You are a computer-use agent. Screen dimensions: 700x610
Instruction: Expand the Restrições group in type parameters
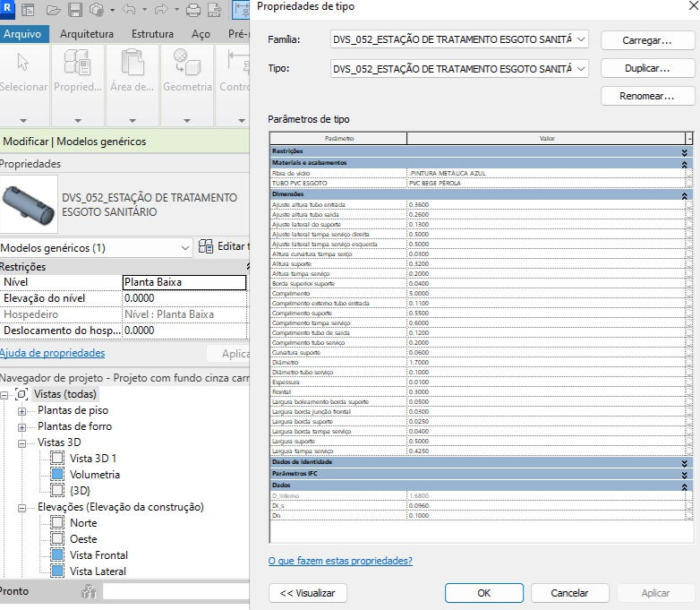pos(684,152)
